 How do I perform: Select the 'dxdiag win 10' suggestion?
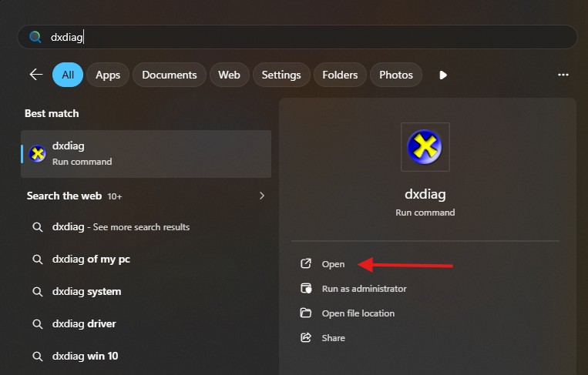(146, 356)
